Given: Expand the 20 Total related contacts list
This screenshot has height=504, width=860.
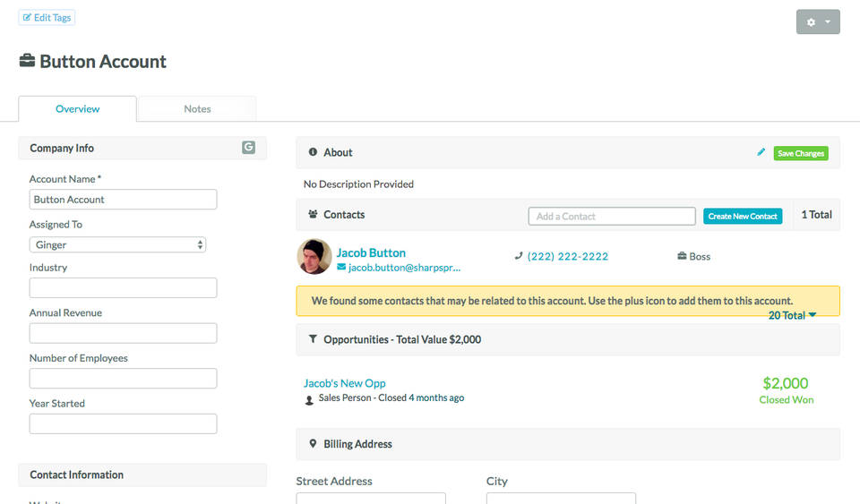Looking at the screenshot, I should pos(792,315).
